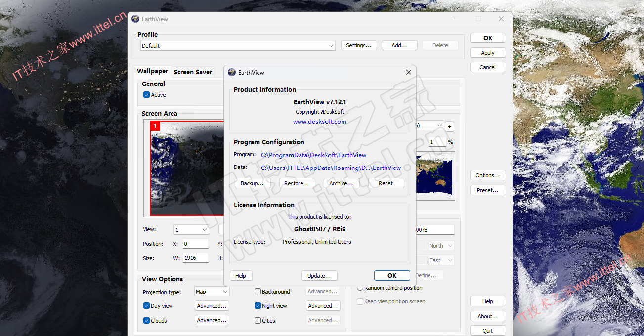
Task: Toggle the Clouds checkbox
Action: (146, 321)
